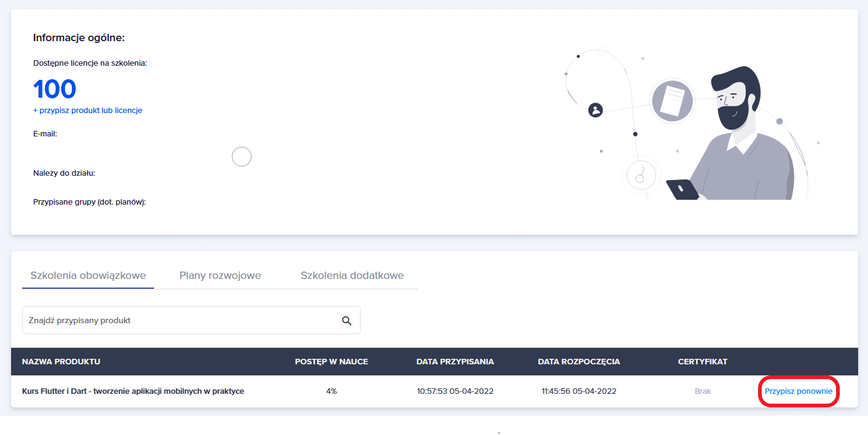The image size is (868, 435).
Task: Click the DATA PRZYPISANIA column header
Action: [x=455, y=362]
